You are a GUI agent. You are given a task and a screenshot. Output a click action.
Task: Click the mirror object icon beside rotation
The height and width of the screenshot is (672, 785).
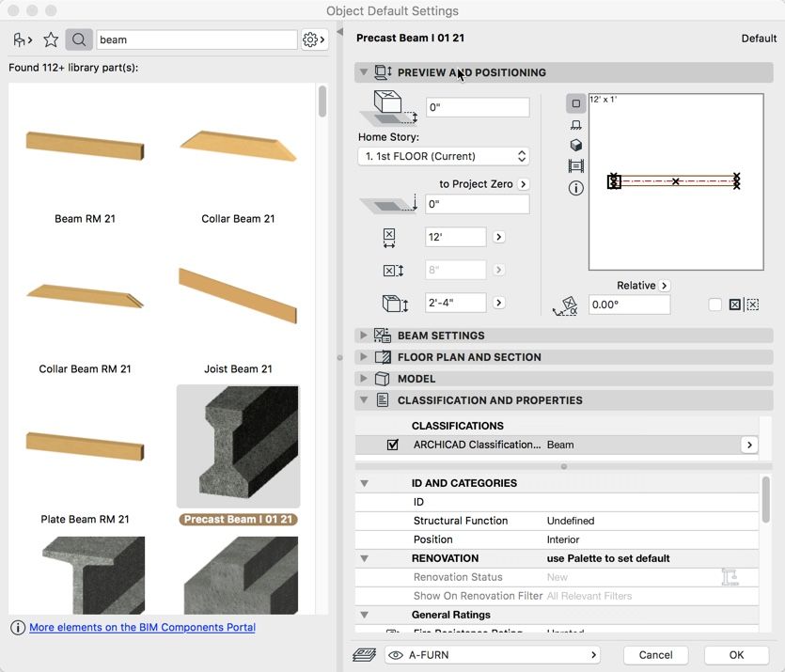[x=734, y=305]
